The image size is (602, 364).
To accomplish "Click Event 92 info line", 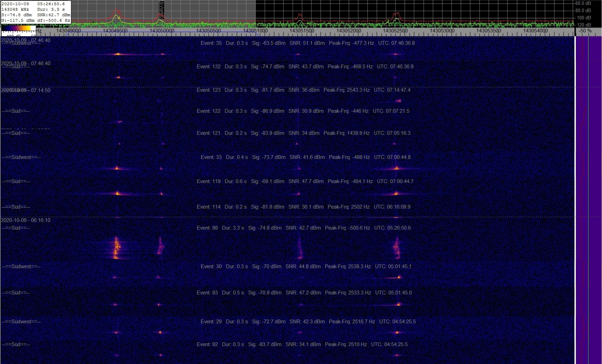I will (x=302, y=344).
